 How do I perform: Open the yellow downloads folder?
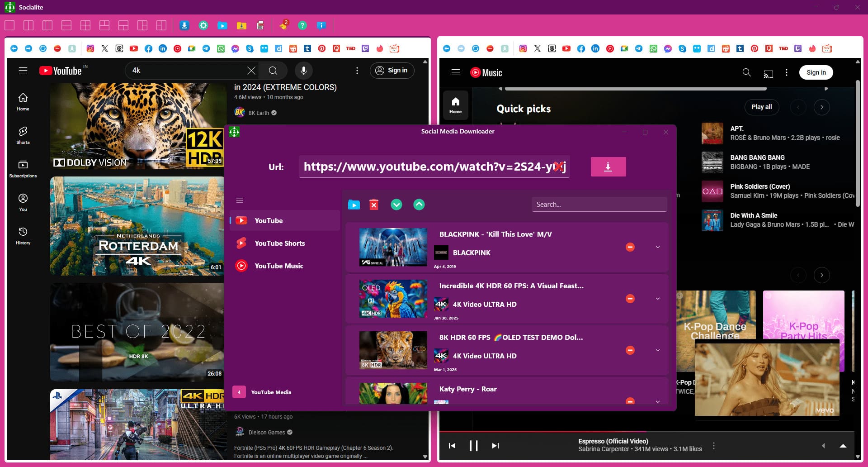241,26
